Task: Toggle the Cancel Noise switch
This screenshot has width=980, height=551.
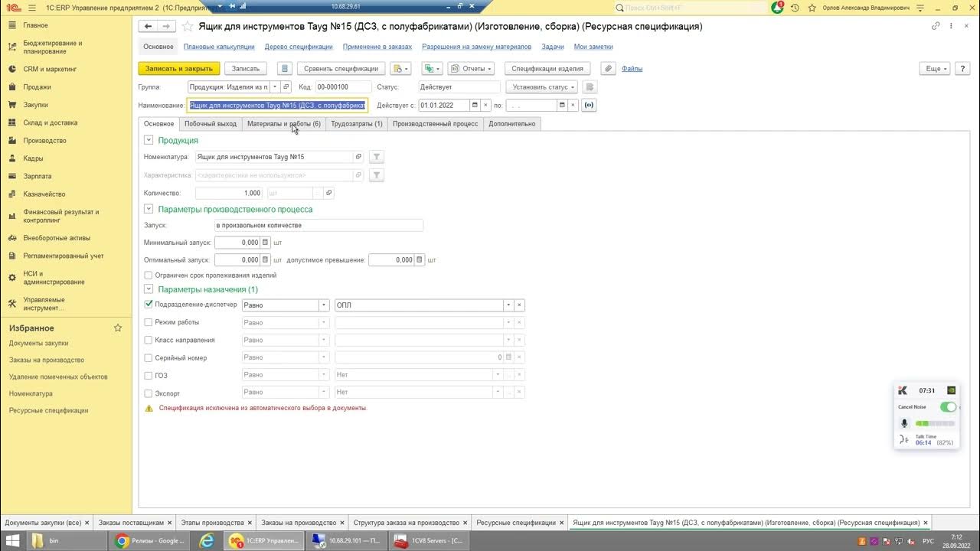Action: point(948,407)
